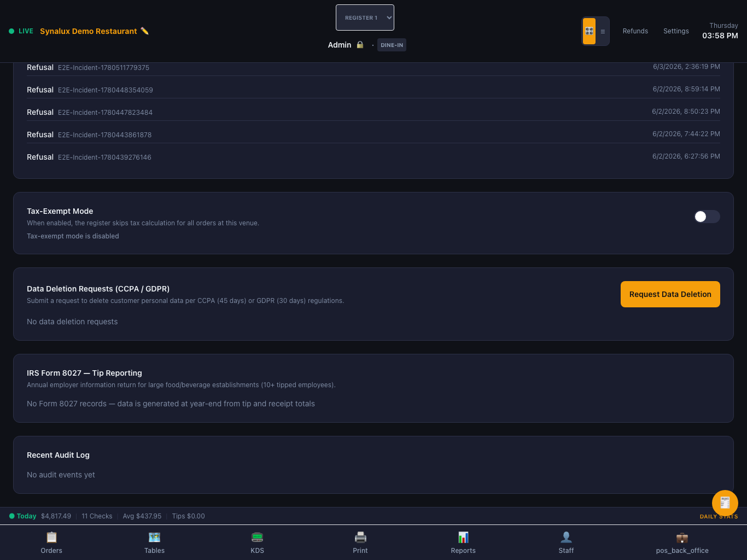Image resolution: width=747 pixels, height=560 pixels.
Task: Open pos_back_office briefcase icon
Action: [x=682, y=537]
